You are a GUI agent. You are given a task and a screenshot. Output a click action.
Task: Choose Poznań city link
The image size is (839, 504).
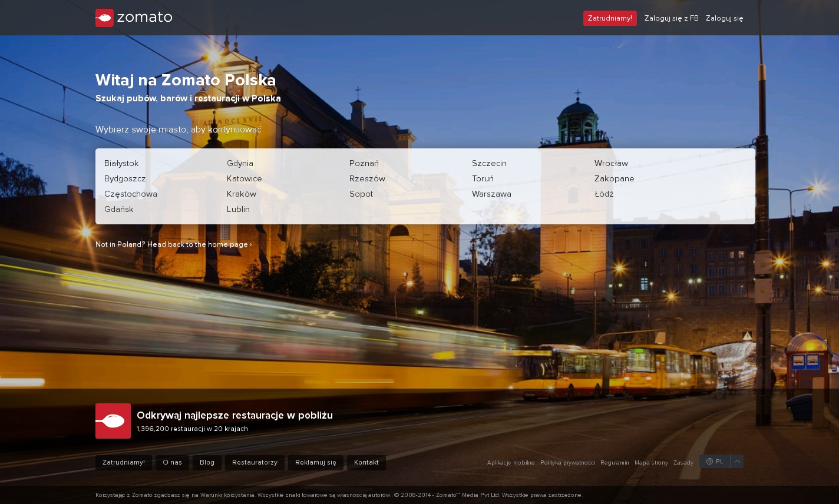(364, 163)
